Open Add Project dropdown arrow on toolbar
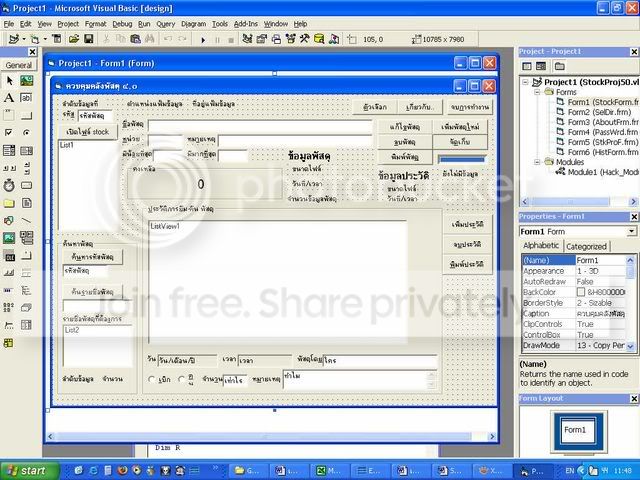 [x=24, y=39]
